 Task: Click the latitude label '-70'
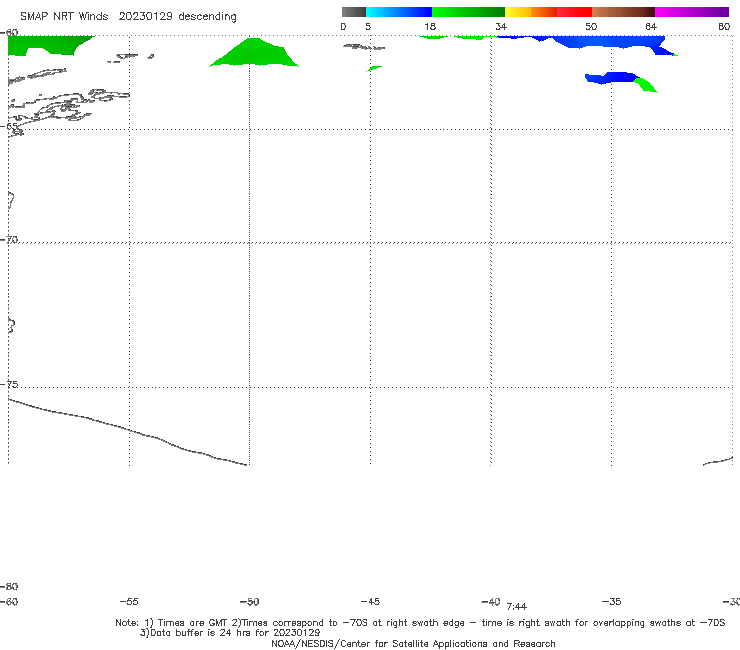tap(9, 240)
